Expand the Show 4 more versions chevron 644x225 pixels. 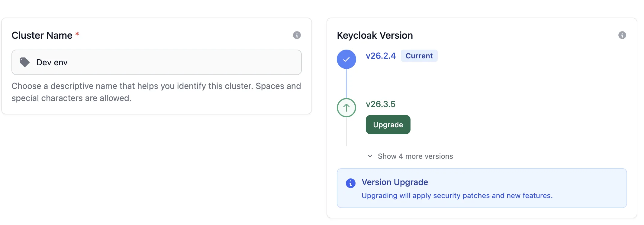(x=370, y=156)
